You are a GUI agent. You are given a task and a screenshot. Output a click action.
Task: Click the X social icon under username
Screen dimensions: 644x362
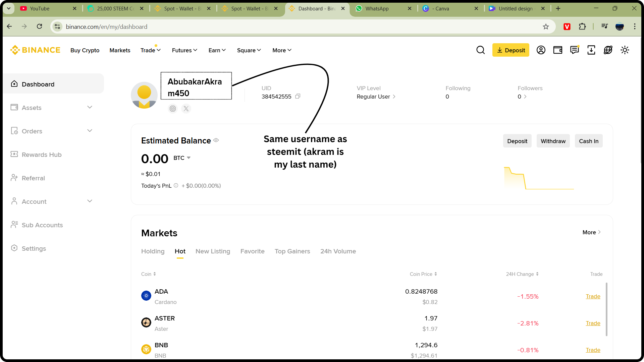186,109
